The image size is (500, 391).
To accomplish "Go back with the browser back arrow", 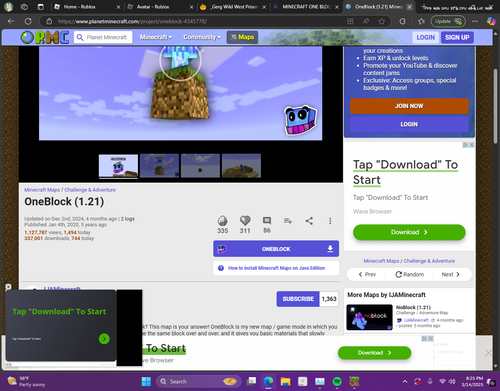I will tap(11, 21).
